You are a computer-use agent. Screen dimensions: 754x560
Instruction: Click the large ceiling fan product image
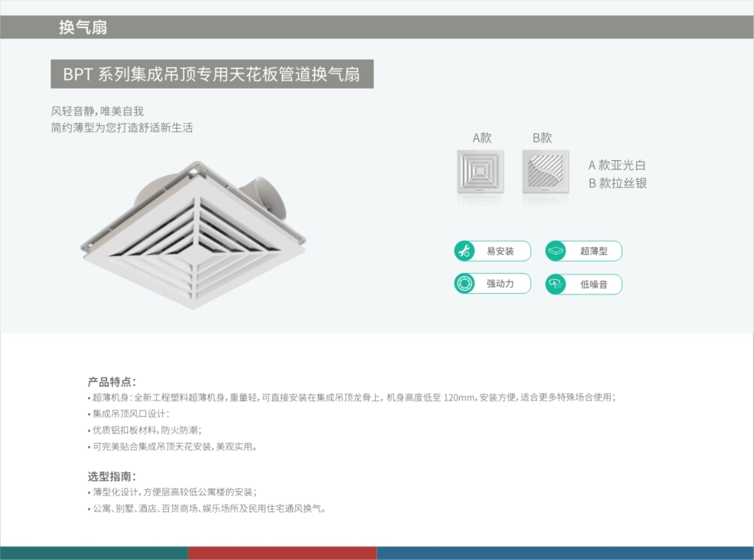pyautogui.click(x=193, y=244)
